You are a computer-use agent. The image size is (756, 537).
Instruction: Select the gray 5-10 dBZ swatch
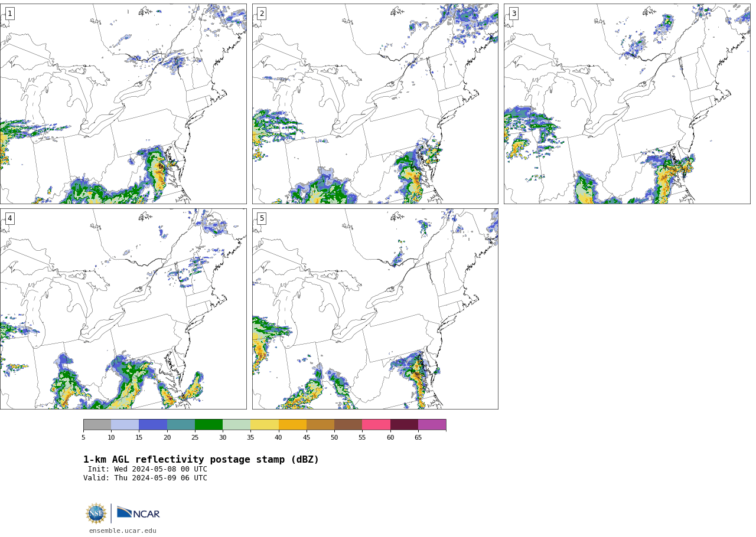(97, 425)
